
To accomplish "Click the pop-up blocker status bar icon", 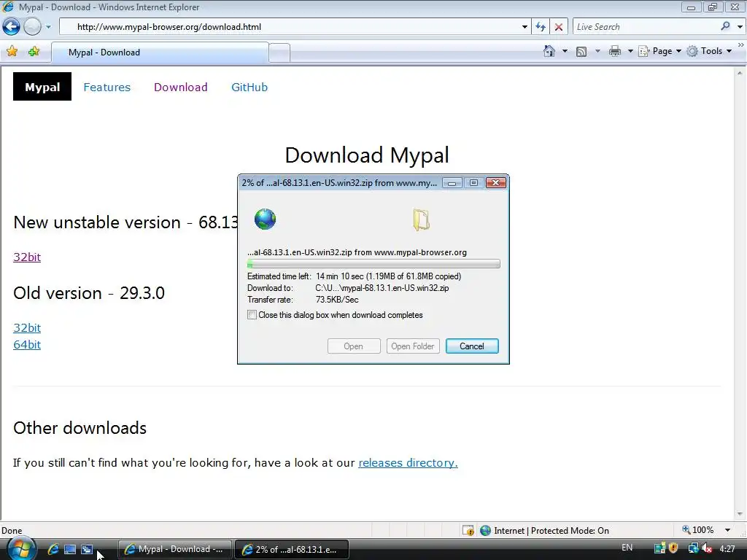I will [x=468, y=531].
